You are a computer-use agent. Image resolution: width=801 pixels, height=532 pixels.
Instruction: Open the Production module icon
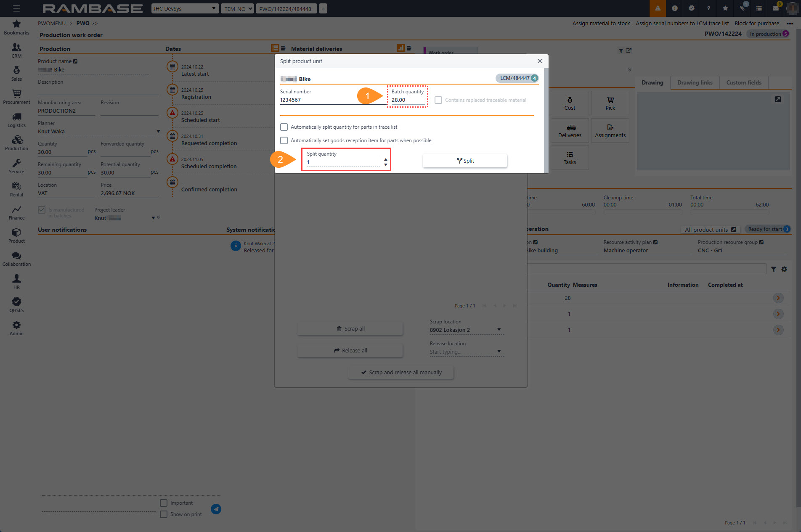pos(16,140)
